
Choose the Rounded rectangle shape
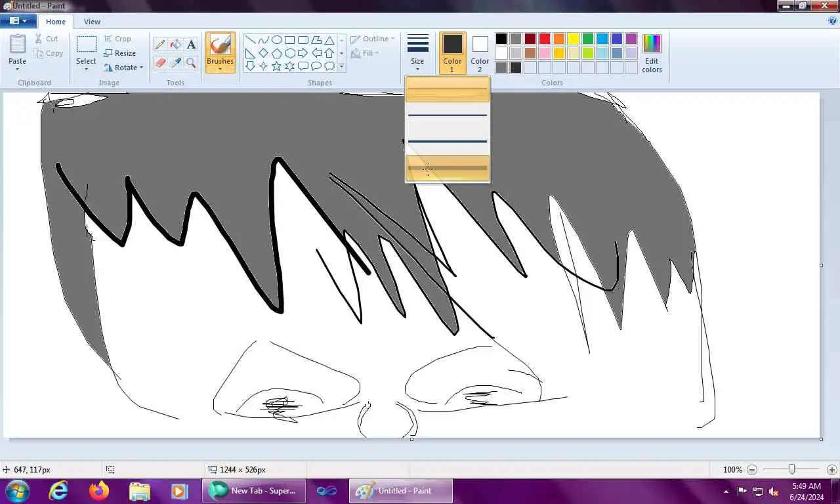tap(303, 40)
